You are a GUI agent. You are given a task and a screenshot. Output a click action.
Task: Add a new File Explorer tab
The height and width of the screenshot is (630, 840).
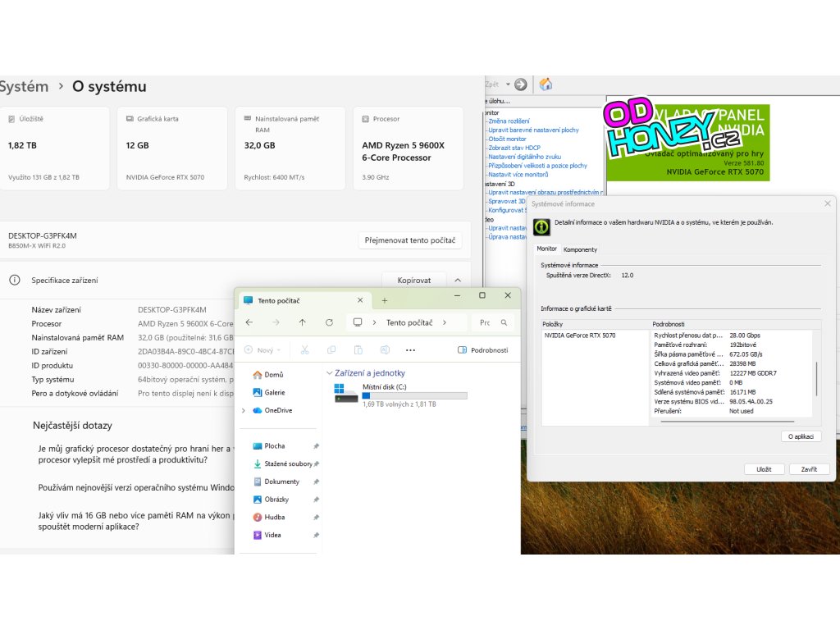[x=384, y=301]
